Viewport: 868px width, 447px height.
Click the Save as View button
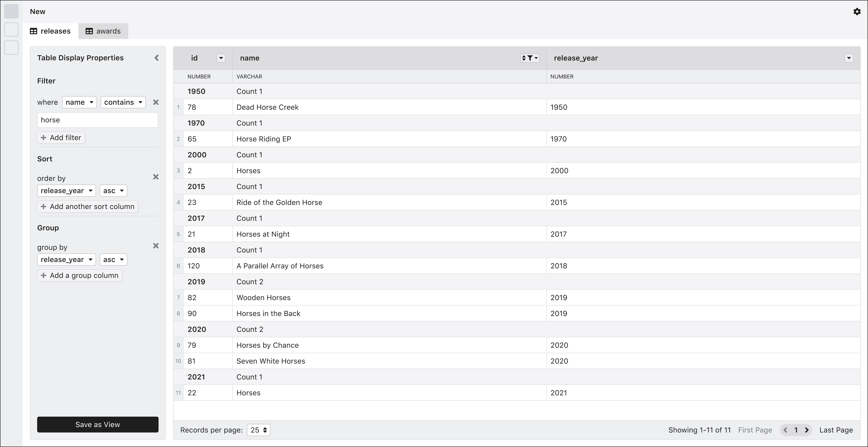(98, 424)
